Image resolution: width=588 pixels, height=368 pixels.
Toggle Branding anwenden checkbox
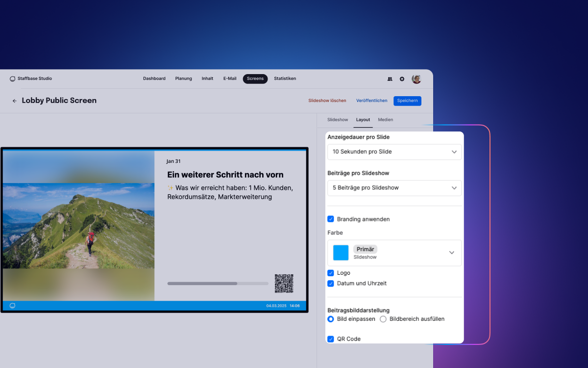click(331, 219)
